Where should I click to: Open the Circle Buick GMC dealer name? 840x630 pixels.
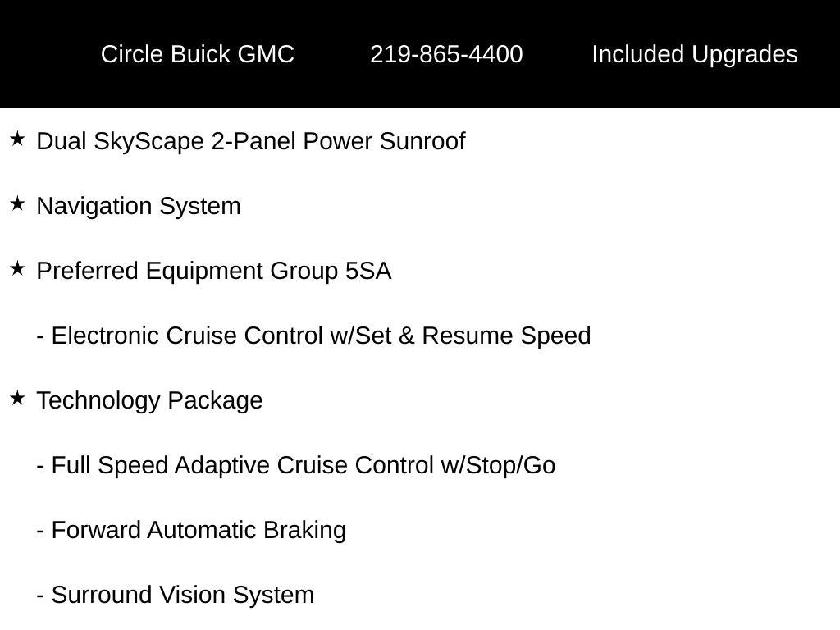[x=197, y=54]
